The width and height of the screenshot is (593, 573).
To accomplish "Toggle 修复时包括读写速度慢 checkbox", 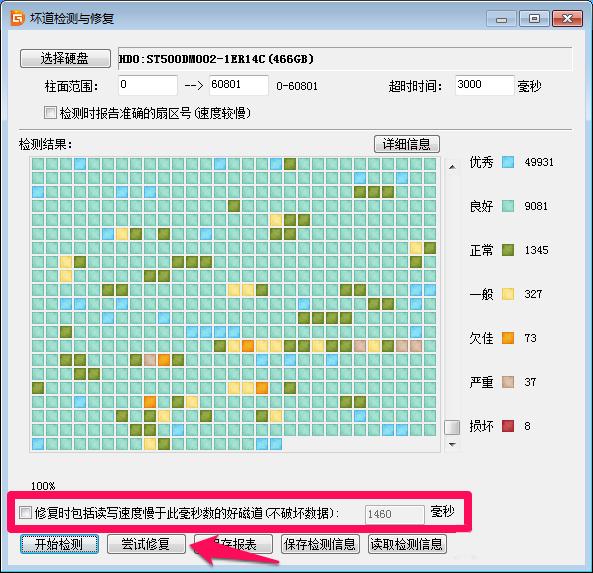I will coord(25,513).
